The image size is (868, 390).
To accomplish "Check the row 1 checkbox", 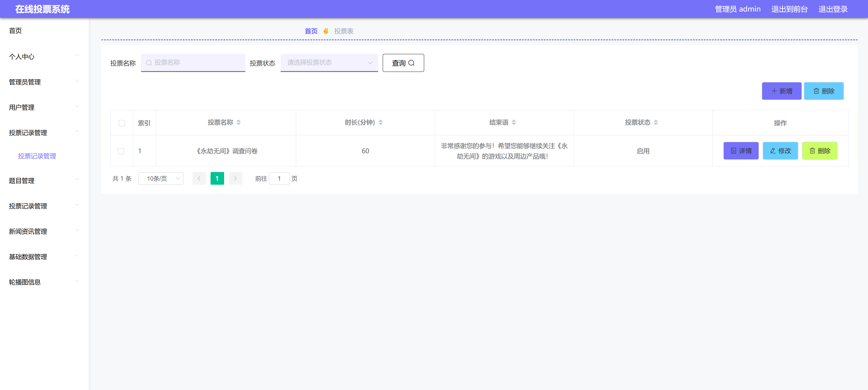I will (x=121, y=151).
